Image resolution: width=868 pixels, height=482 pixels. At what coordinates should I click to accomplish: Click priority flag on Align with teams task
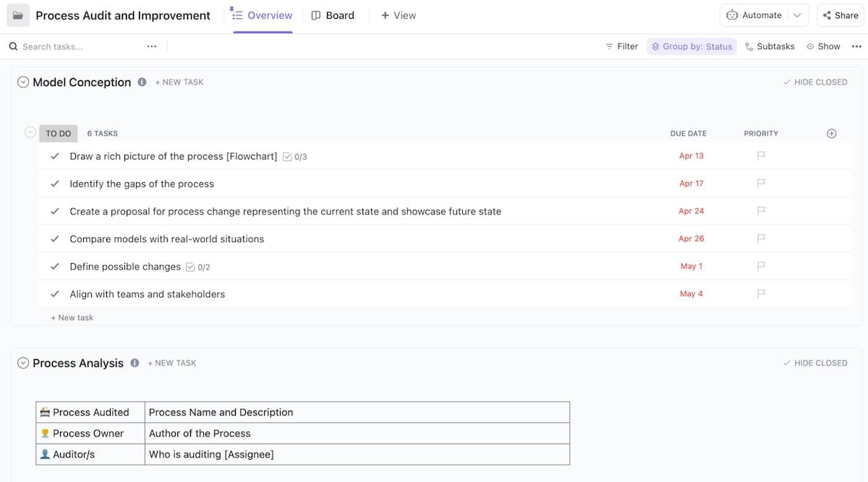coord(761,294)
